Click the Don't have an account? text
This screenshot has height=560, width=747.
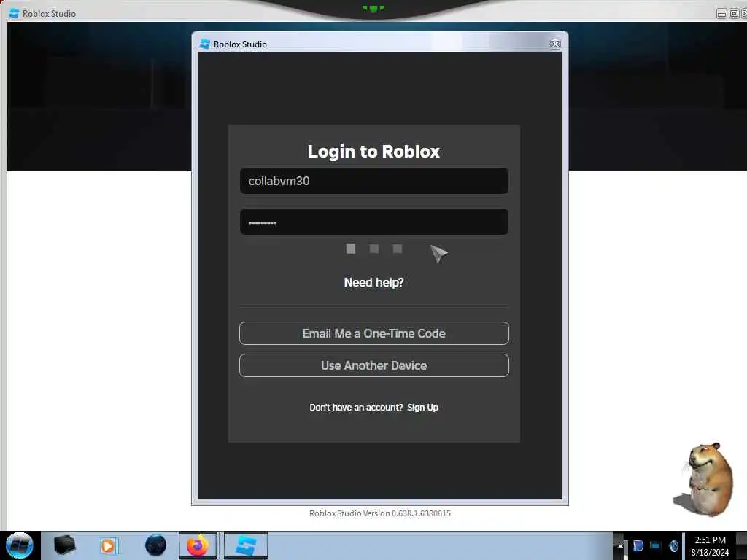point(356,408)
